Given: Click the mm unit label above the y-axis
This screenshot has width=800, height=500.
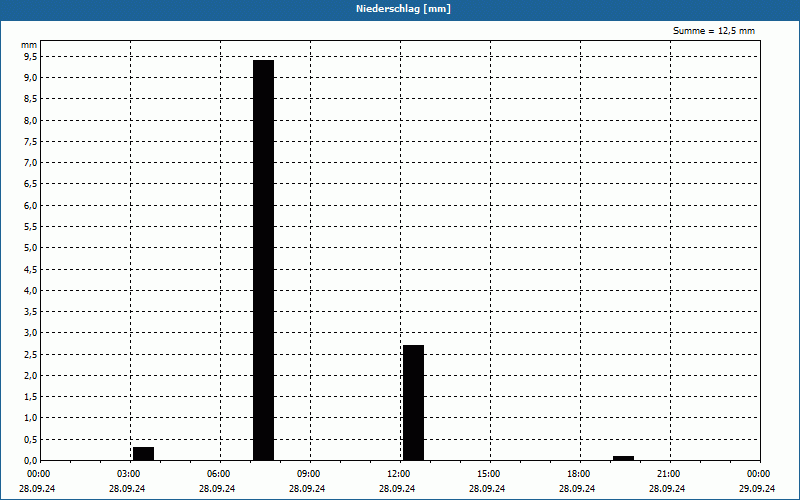Looking at the screenshot, I should tap(29, 45).
